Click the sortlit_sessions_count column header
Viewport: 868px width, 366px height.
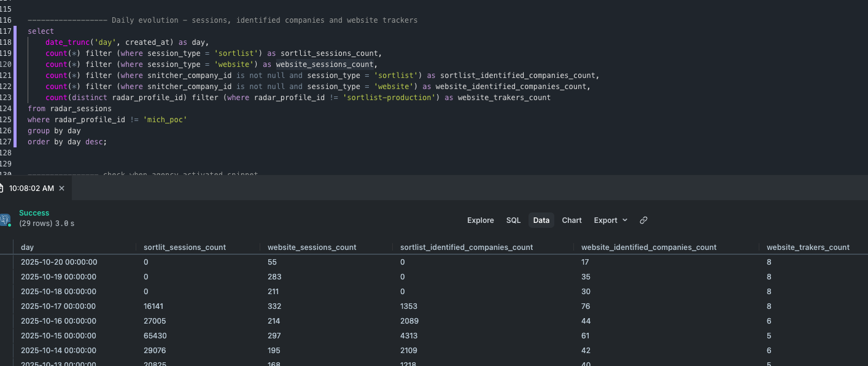click(x=185, y=247)
